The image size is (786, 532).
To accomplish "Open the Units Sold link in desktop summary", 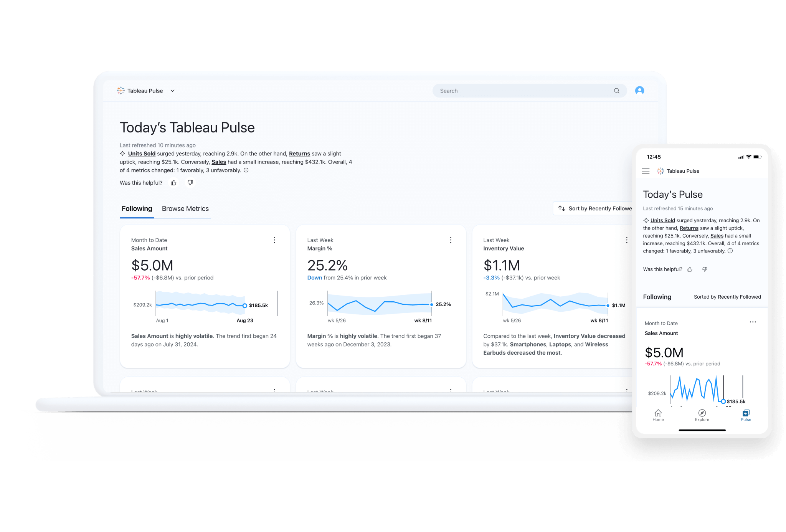I will pos(142,154).
